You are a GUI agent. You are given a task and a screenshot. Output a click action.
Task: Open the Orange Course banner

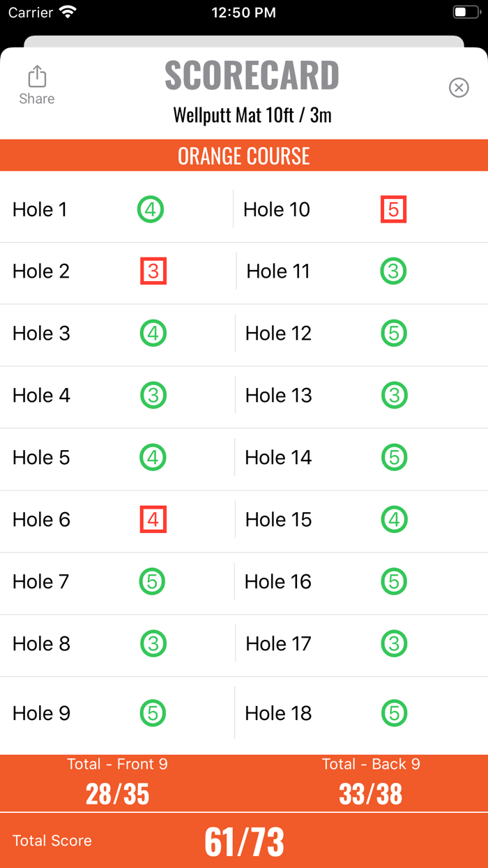coord(244,156)
